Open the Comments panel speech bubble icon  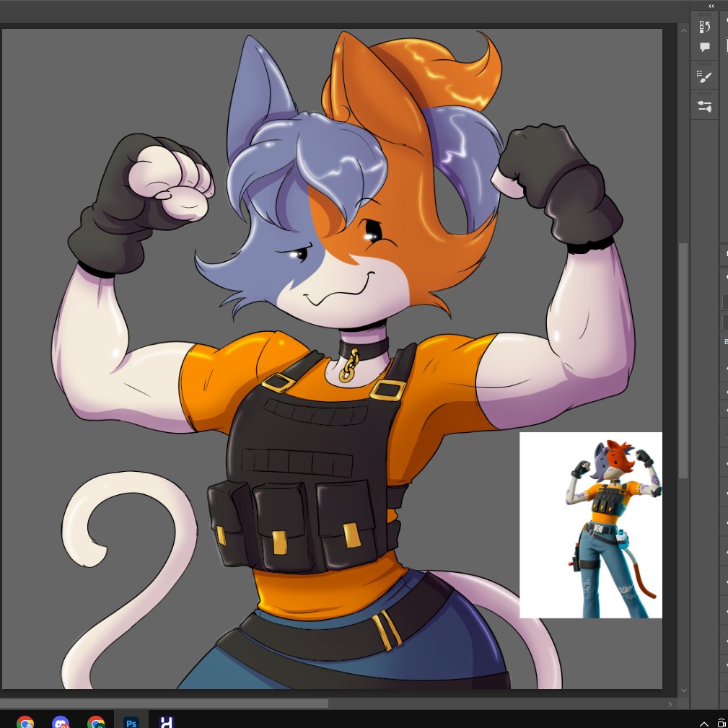[x=704, y=47]
